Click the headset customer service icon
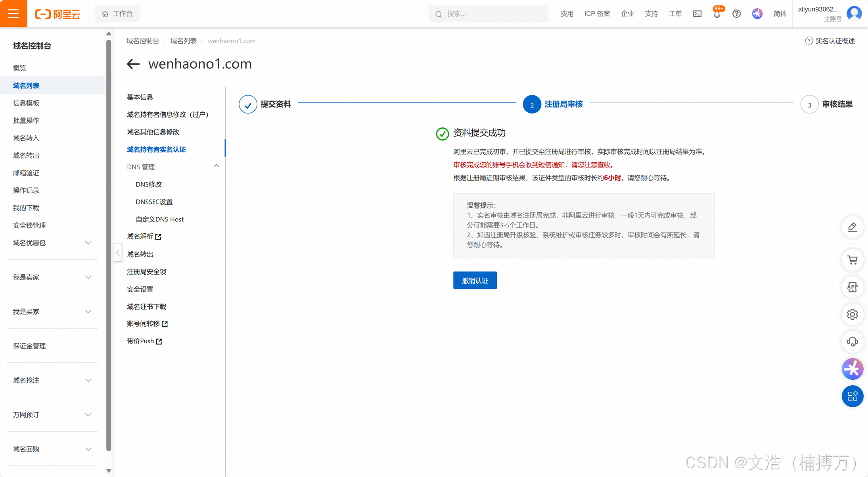 click(x=852, y=342)
